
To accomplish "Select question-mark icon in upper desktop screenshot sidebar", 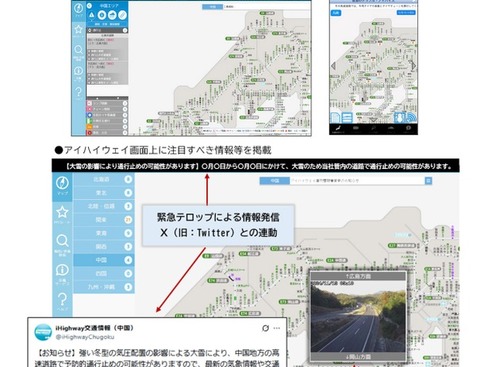I will point(78,91).
